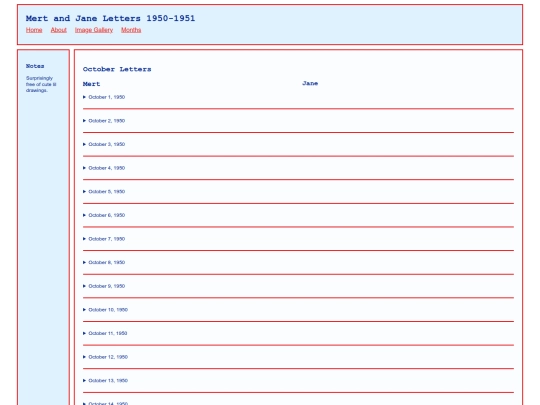Open the October 11, 1950 disclosure
Viewport: 540px width, 405px height.
105,333
